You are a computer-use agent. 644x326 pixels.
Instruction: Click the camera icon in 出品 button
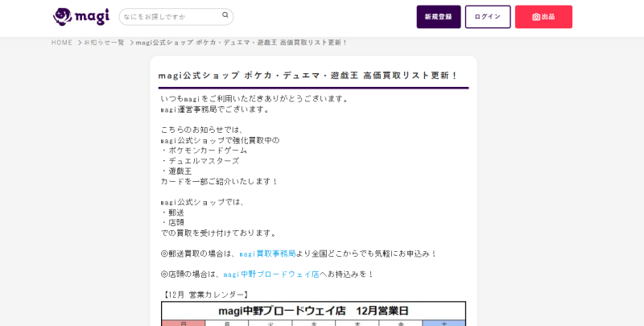(536, 17)
